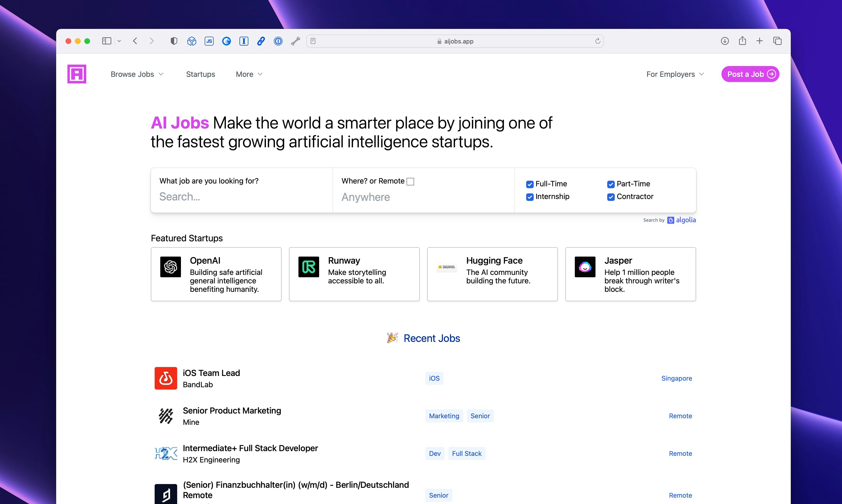Filter by the Full Stack tag
Viewport: 842px width, 504px height.
pyautogui.click(x=467, y=454)
